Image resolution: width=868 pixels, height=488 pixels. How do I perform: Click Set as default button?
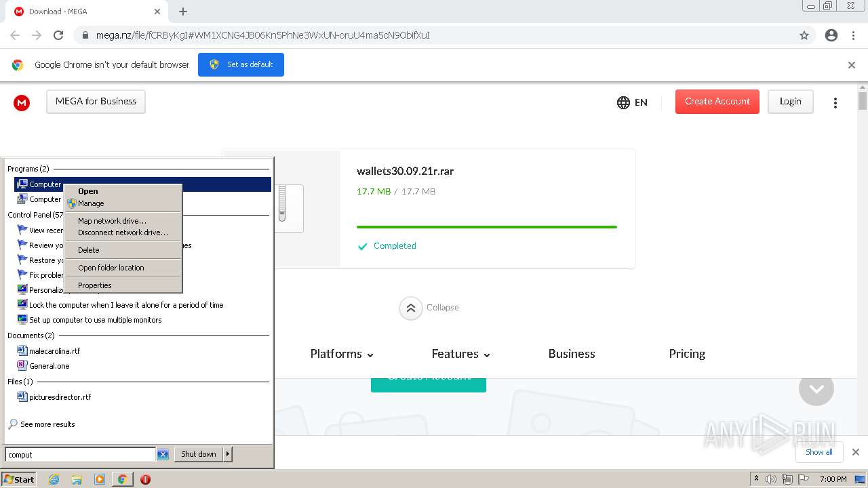(x=241, y=65)
